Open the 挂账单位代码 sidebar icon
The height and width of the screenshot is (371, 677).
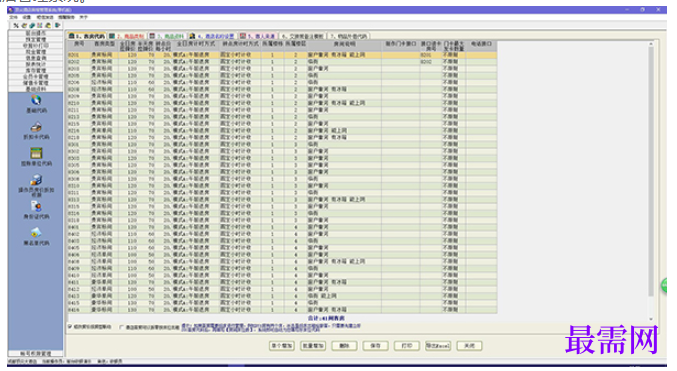point(36,153)
